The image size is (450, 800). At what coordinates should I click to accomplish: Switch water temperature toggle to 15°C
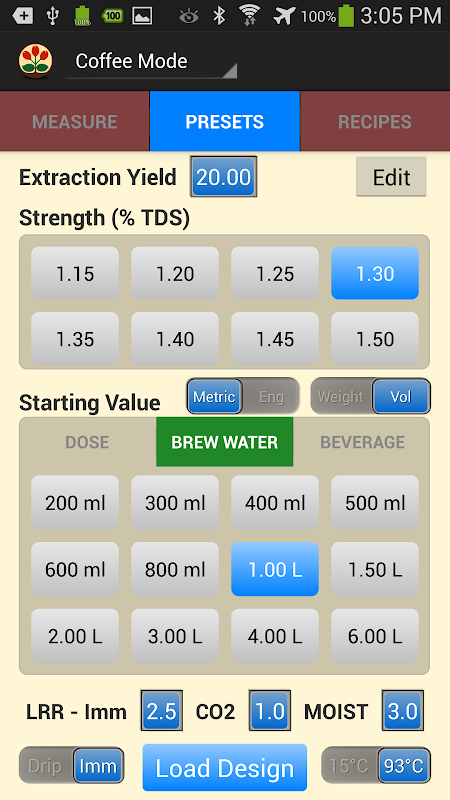point(348,766)
